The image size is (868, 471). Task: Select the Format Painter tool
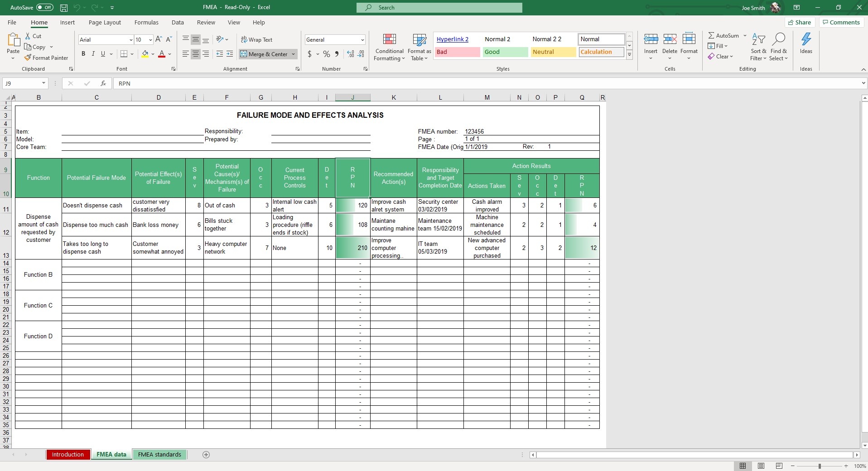click(46, 58)
